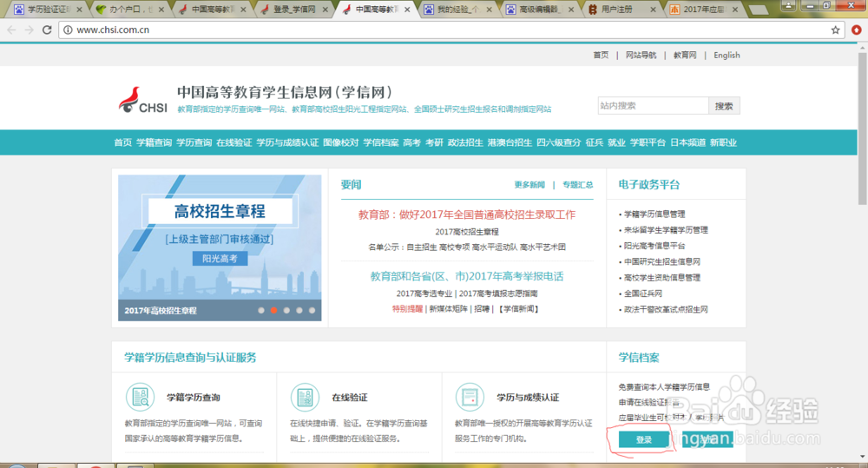Open 政法招生 in the navigation bar
The height and width of the screenshot is (468, 868).
(465, 143)
